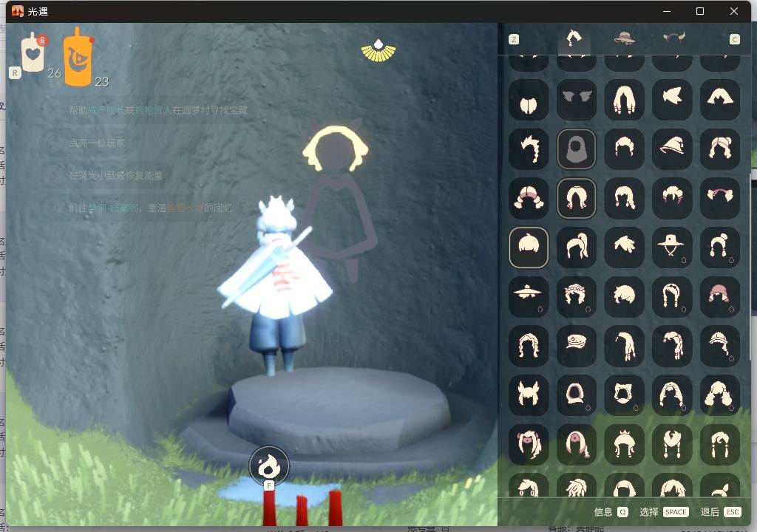This screenshot has height=532, width=757.
Task: Select the high ponytail hairstyle
Action: [x=577, y=248]
